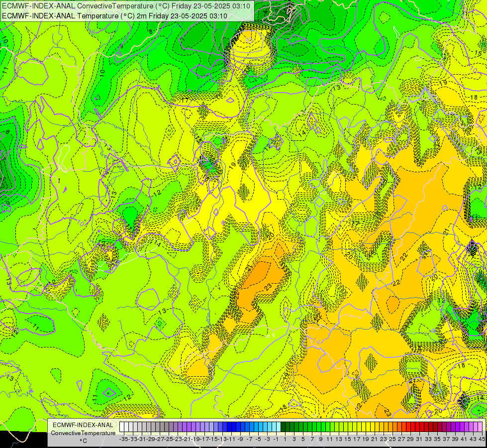Select the white -35 legend color swatch
487x448 pixels.
tap(122, 427)
